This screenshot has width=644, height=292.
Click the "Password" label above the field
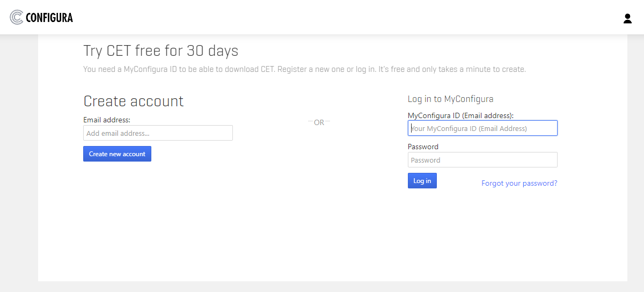point(423,147)
